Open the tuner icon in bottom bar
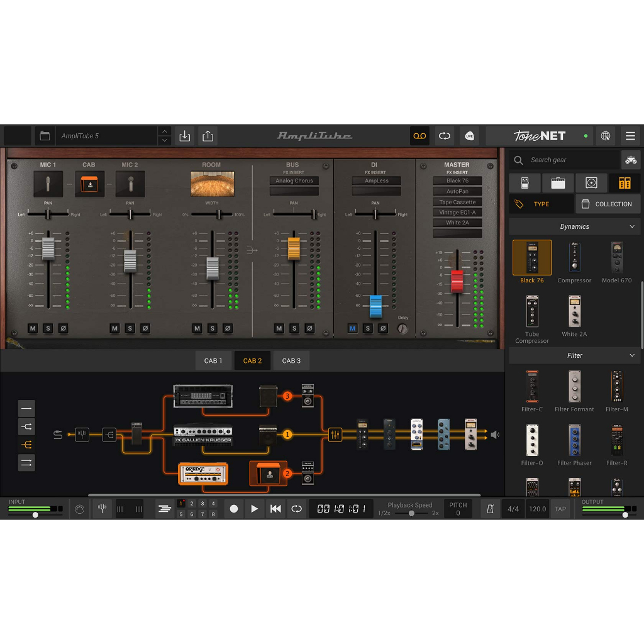This screenshot has width=644, height=644. (103, 509)
